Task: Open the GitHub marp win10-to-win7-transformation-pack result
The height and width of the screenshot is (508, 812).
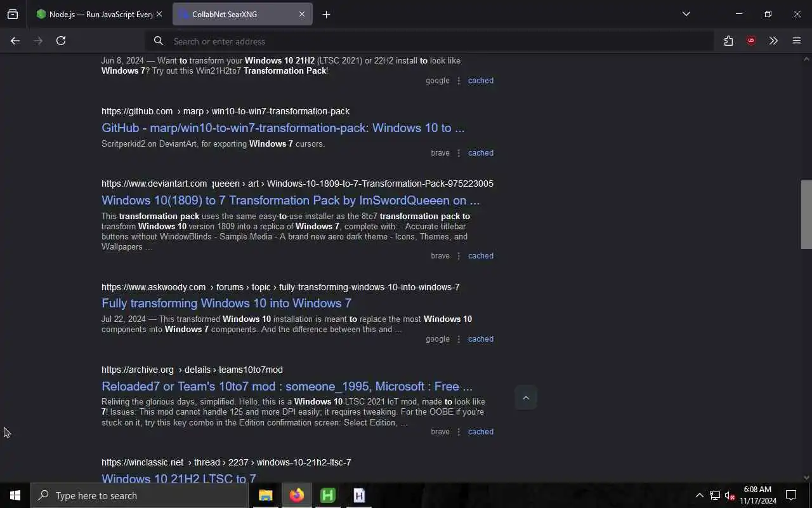Action: coord(283,128)
